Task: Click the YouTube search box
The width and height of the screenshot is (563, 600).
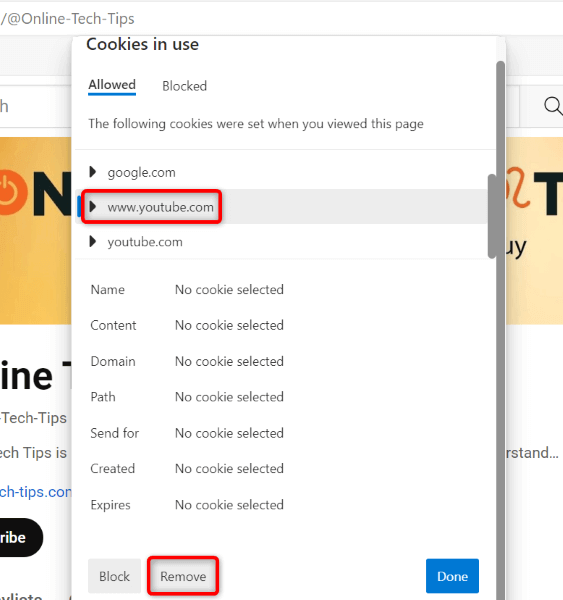Action: 36,106
